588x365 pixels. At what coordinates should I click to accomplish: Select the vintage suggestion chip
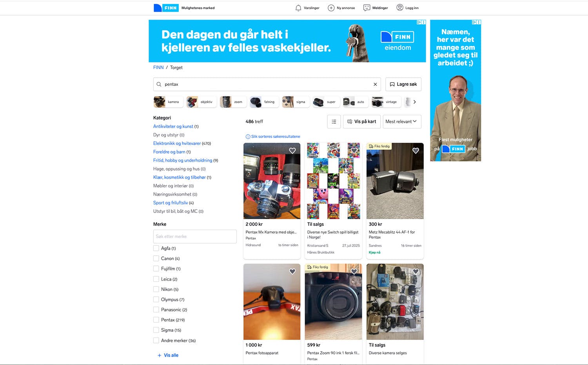click(386, 102)
